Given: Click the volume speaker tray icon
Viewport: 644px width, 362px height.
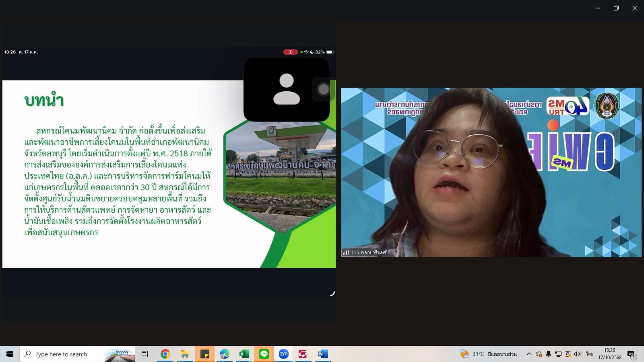Looking at the screenshot, I should click(x=577, y=354).
